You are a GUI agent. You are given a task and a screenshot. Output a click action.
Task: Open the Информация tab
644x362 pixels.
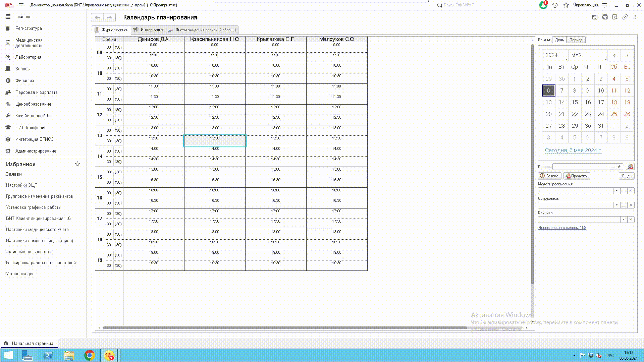(x=149, y=30)
